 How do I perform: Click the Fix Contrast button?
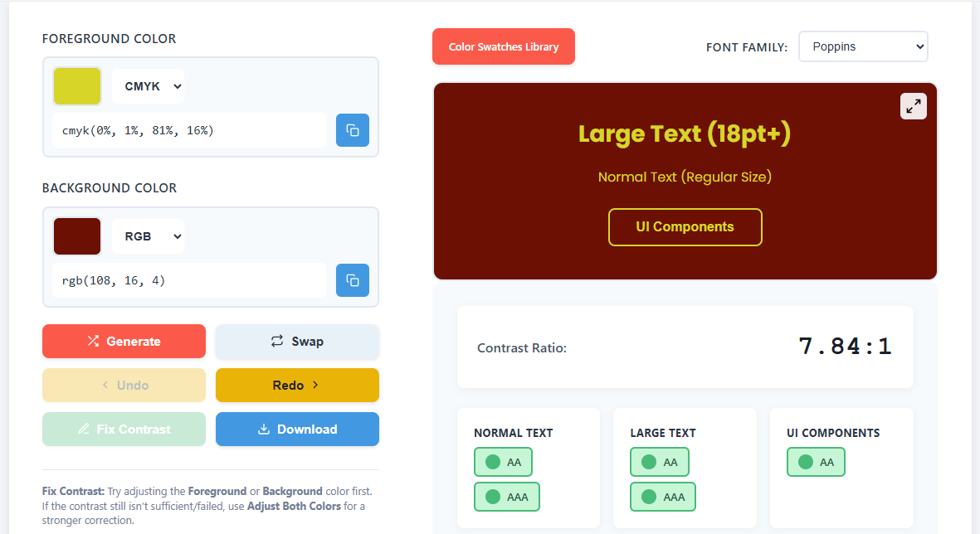click(124, 429)
